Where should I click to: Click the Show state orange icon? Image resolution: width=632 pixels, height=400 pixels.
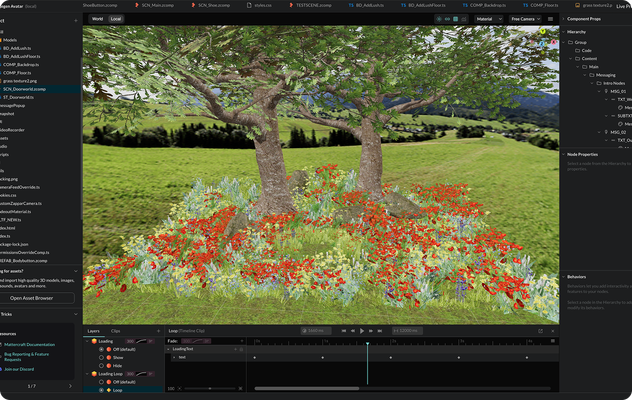109,357
